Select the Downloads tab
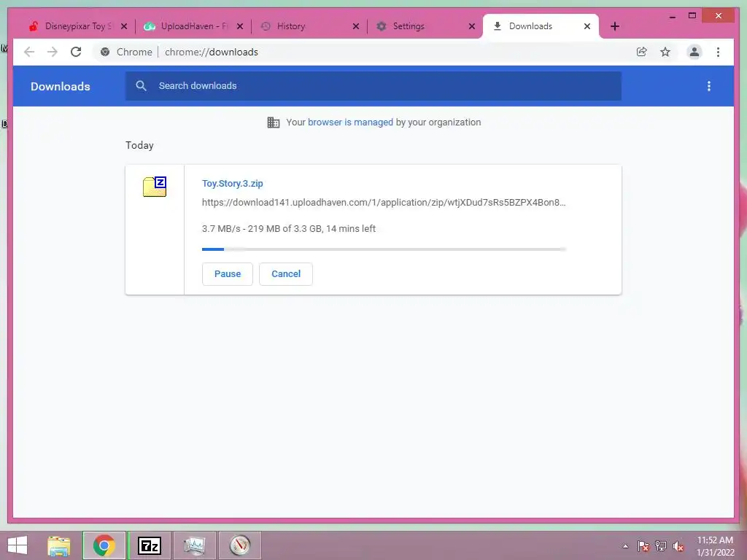The width and height of the screenshot is (747, 560). click(x=530, y=26)
